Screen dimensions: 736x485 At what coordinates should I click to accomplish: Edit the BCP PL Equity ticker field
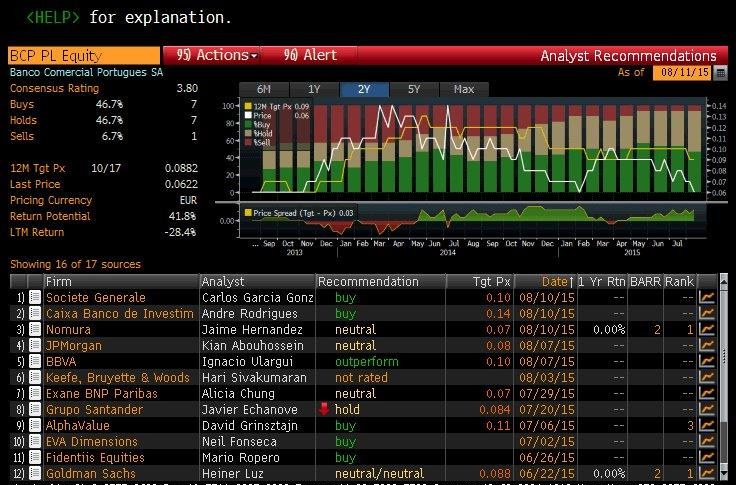point(84,55)
